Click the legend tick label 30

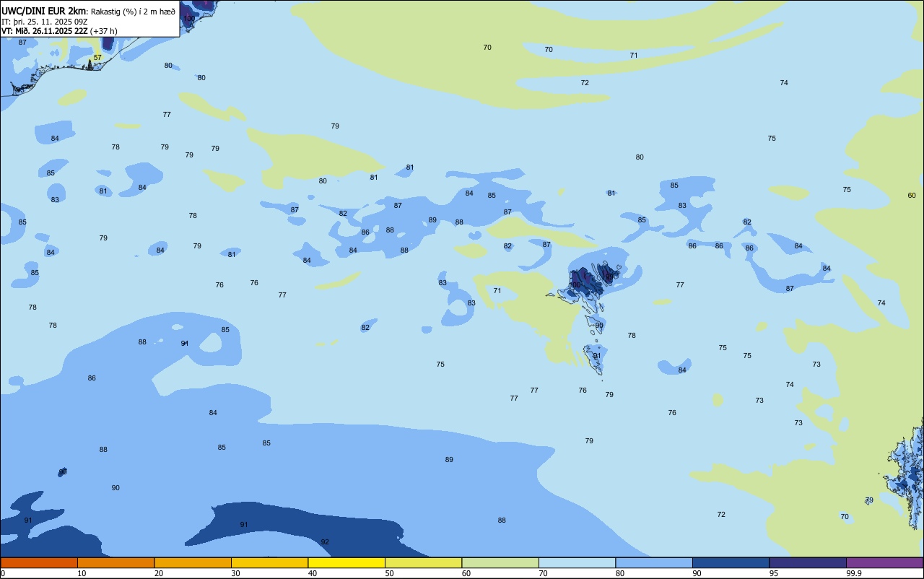point(235,573)
